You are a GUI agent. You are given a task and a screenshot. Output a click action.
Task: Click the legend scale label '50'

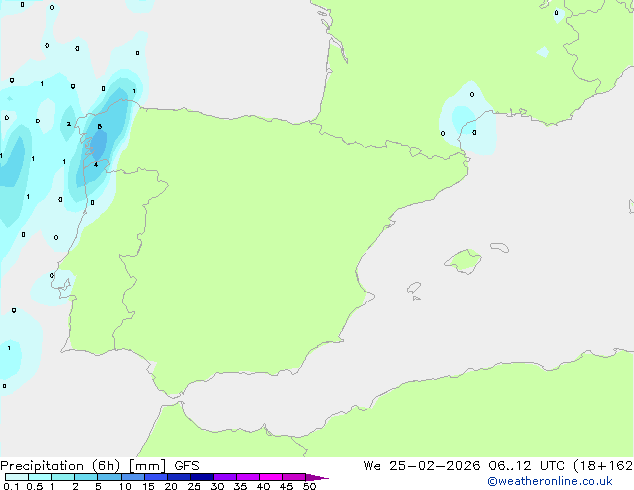point(309,486)
